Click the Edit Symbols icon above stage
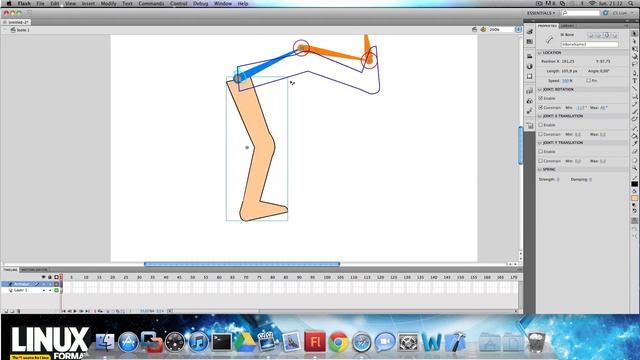The width and height of the screenshot is (640, 360). (x=483, y=29)
